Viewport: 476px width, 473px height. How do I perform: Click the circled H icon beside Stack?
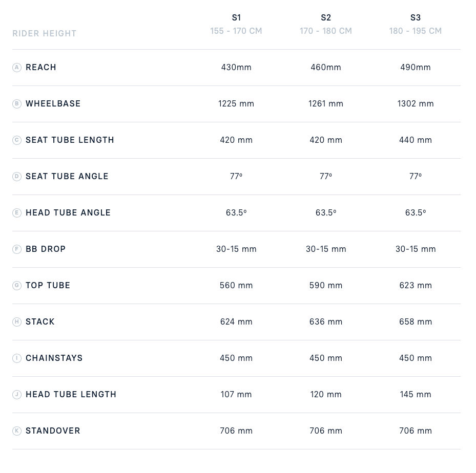[x=17, y=322]
